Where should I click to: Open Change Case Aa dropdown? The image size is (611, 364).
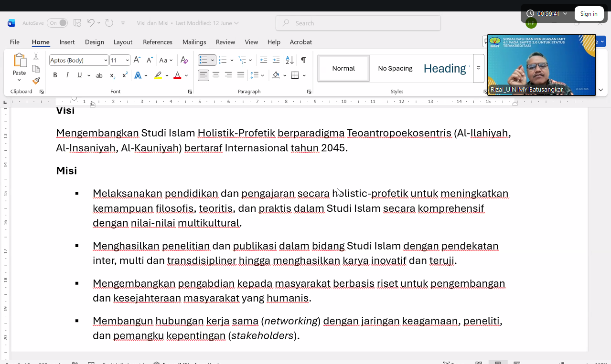166,60
